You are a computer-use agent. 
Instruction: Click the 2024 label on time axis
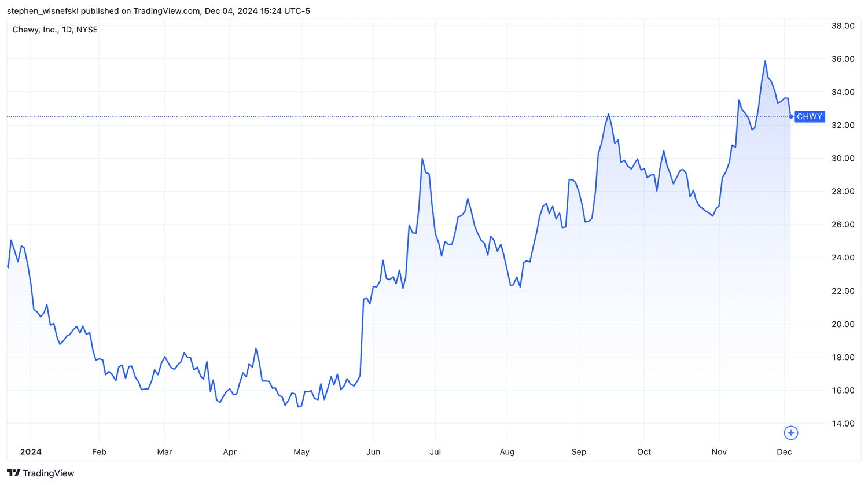pos(31,451)
